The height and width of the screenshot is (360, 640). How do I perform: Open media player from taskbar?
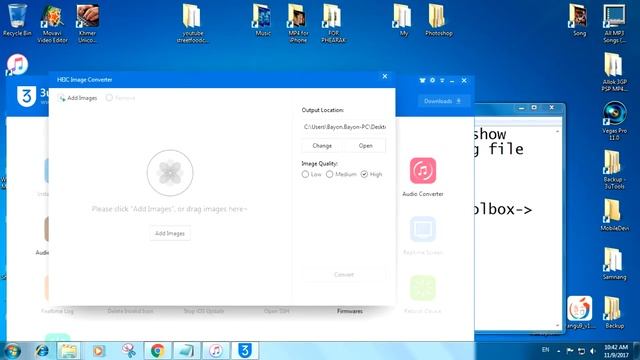98,351
